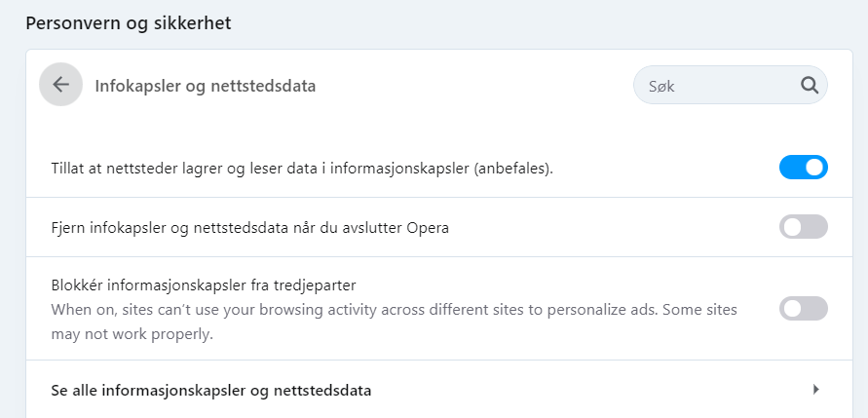The image size is (868, 418).
Task: Disable the allow-cookies toggle (anbefales)
Action: click(804, 168)
